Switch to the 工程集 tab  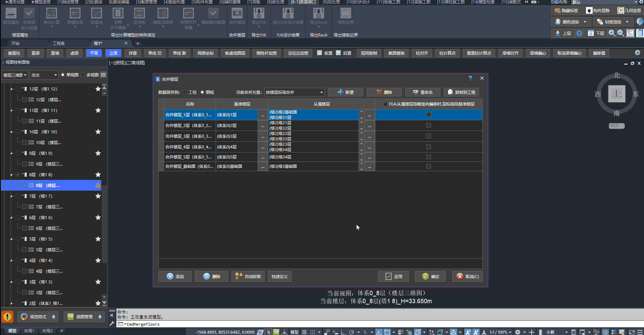(x=59, y=43)
